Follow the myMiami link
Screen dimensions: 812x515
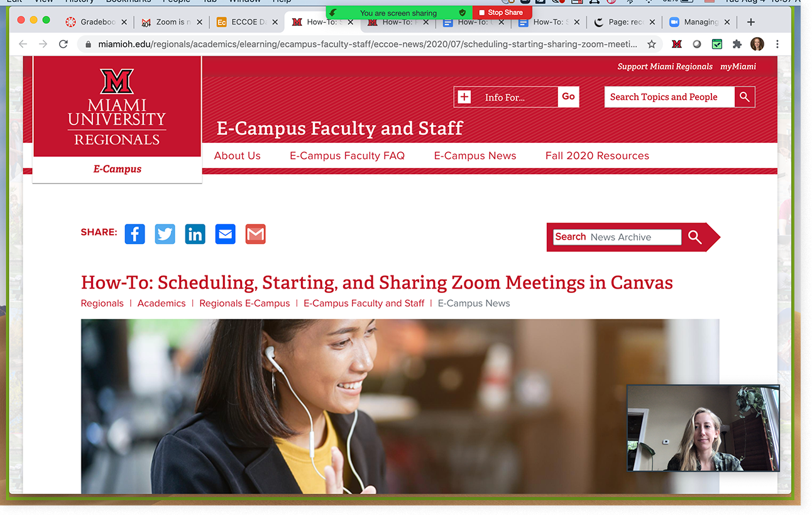738,67
